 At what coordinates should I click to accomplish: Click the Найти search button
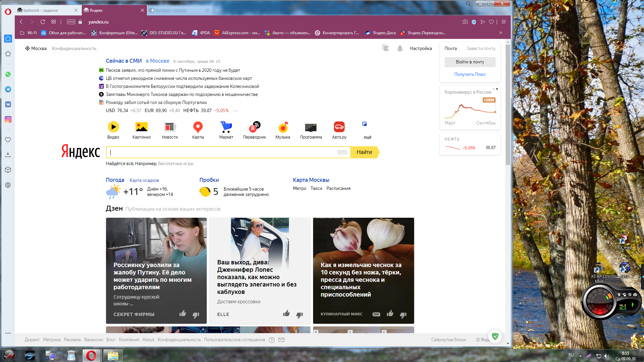click(364, 152)
